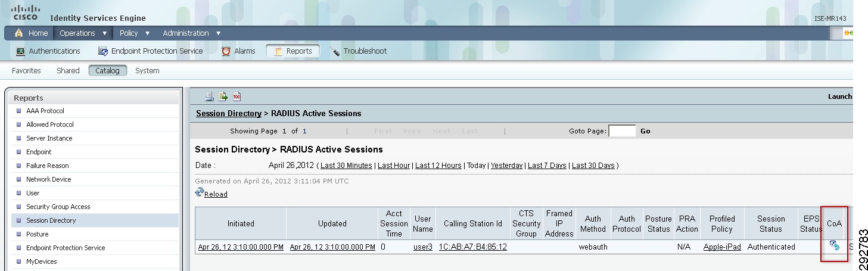Click the Initiated timestamp link for user3
This screenshot has height=271, width=868.
click(241, 247)
